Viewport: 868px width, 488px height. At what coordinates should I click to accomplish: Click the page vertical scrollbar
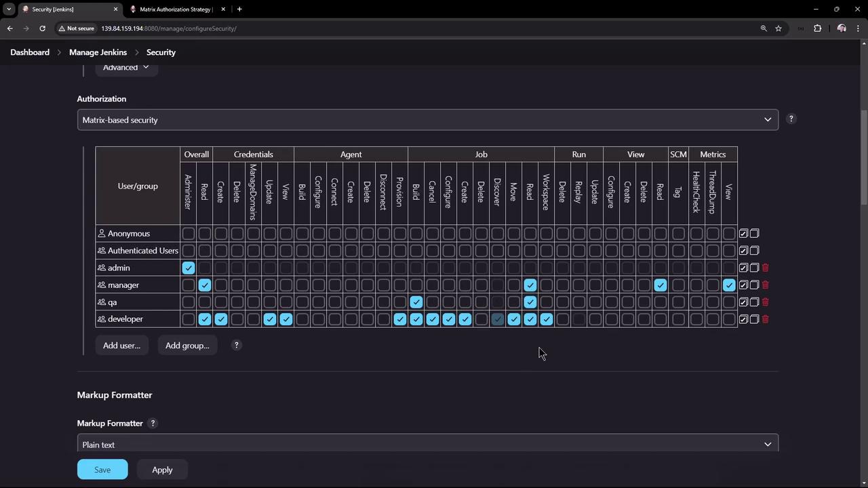coord(864,156)
